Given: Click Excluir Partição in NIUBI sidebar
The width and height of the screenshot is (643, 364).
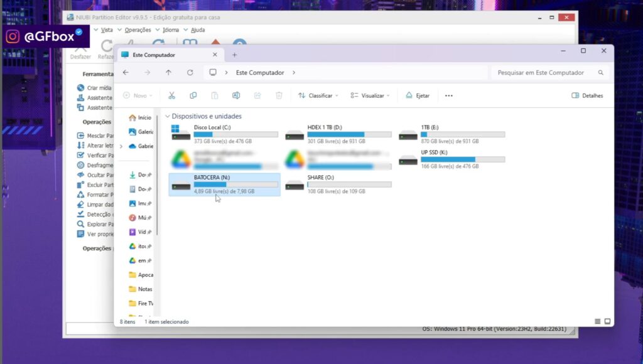Looking at the screenshot, I should pyautogui.click(x=95, y=185).
